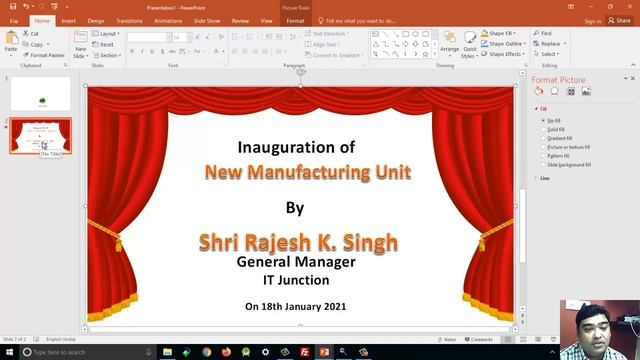Open the Section dropdown
Image resolution: width=640 pixels, height=360 pixels.
tap(107, 55)
